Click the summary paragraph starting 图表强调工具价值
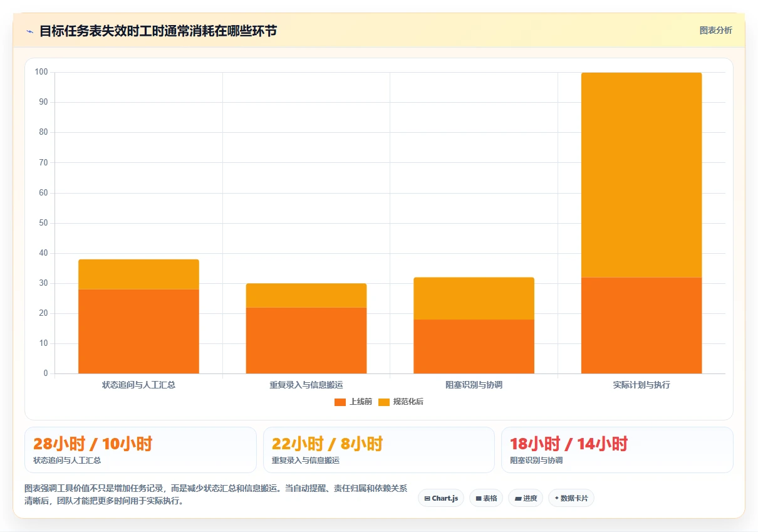Viewport: 758px width, 532px height. click(x=215, y=494)
